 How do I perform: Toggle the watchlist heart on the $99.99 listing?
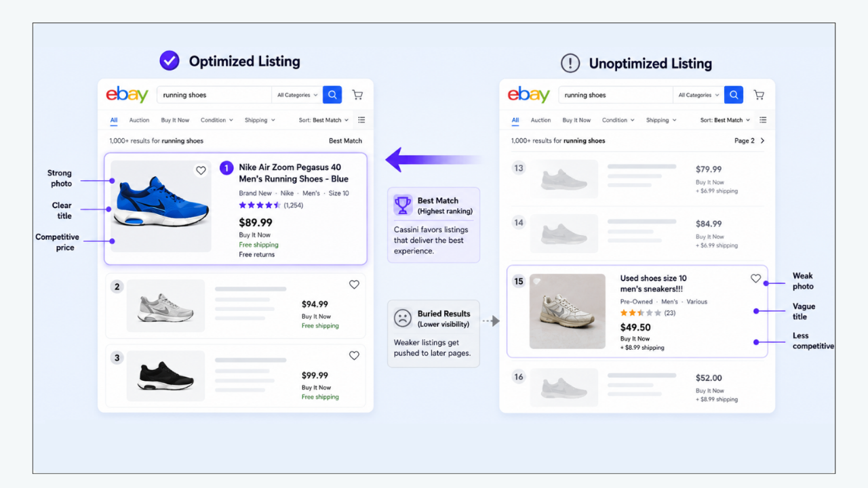(354, 355)
